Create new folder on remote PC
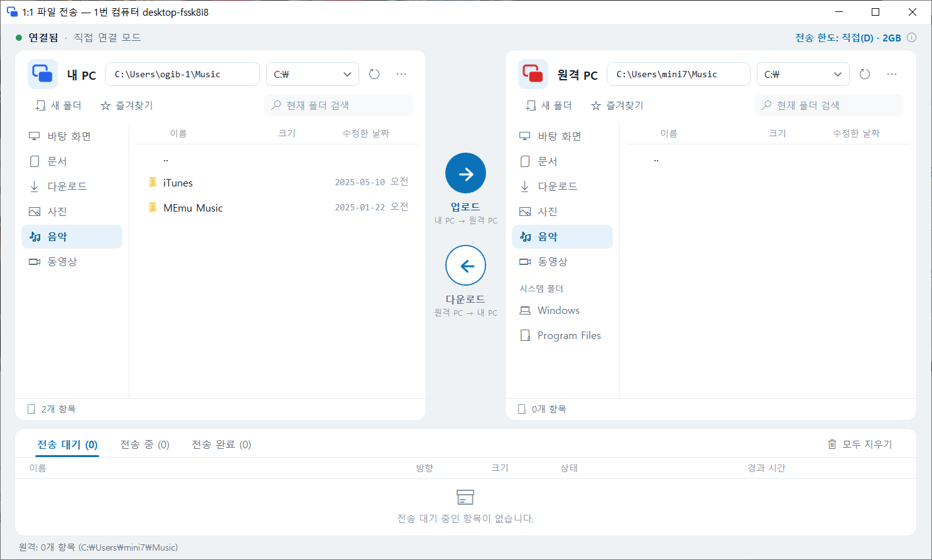The image size is (932, 560). pos(549,105)
